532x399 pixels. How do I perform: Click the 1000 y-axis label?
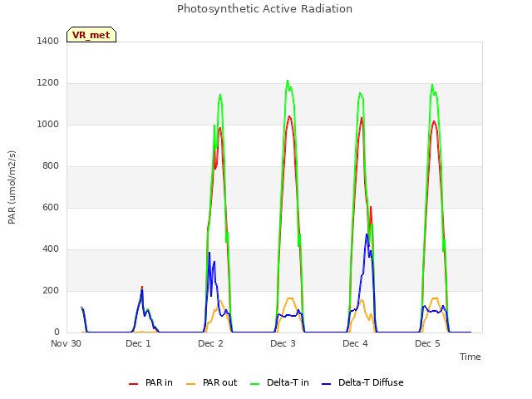[x=48, y=124]
